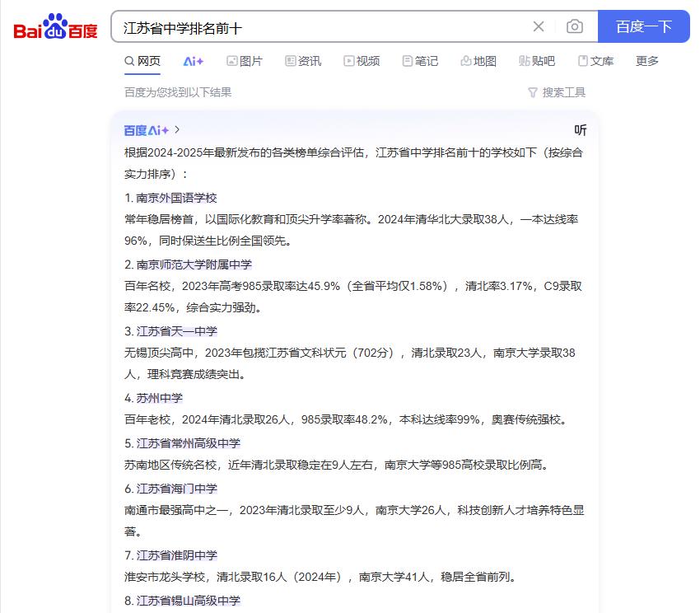Image resolution: width=700 pixels, height=613 pixels.
Task: Open the 笔记 tab
Action: tap(420, 61)
